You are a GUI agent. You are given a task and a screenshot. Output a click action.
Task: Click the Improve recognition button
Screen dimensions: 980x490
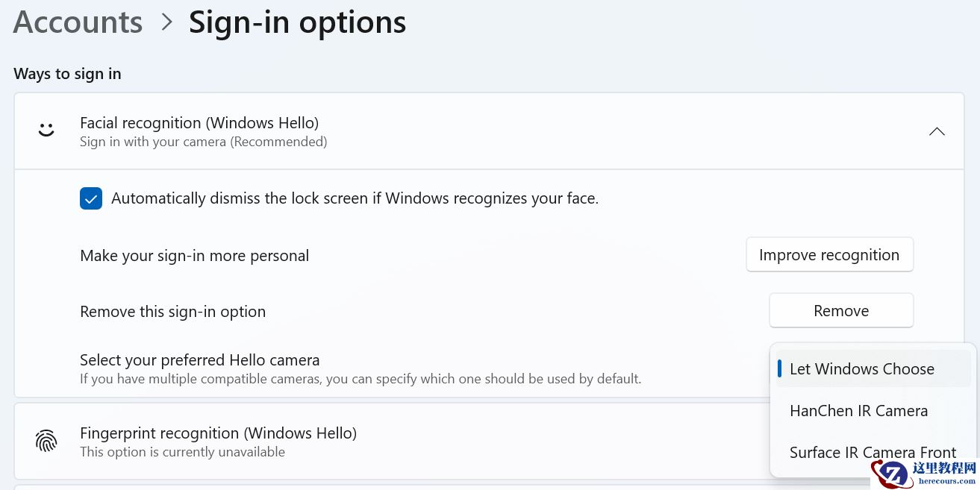pyautogui.click(x=829, y=254)
